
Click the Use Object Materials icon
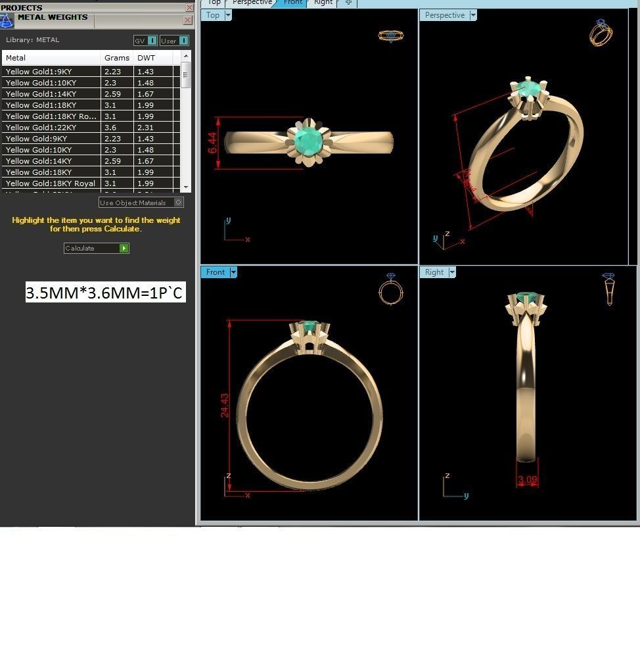[x=179, y=203]
